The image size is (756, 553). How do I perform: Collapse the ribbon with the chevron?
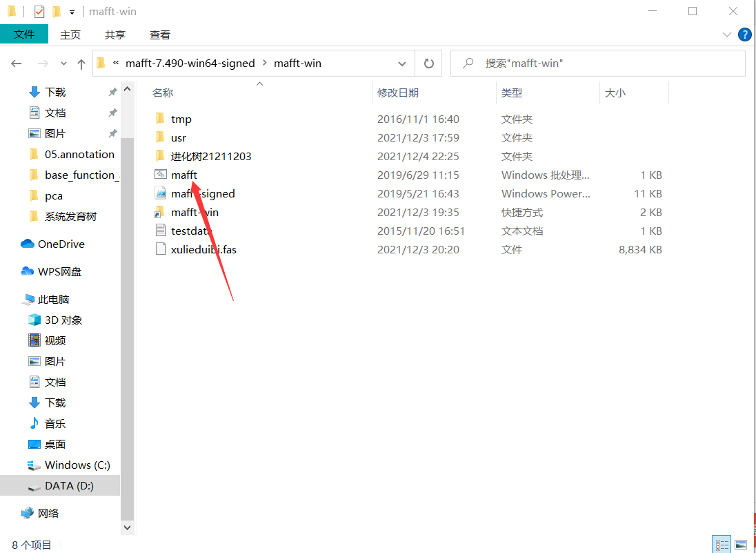coord(726,35)
